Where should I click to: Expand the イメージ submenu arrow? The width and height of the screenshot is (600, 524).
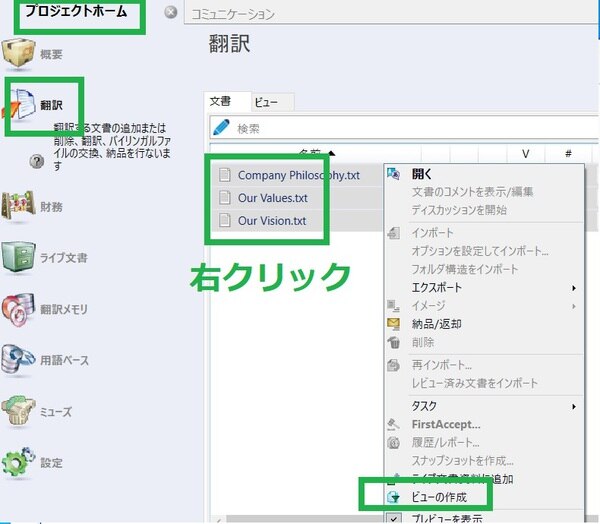pos(574,305)
